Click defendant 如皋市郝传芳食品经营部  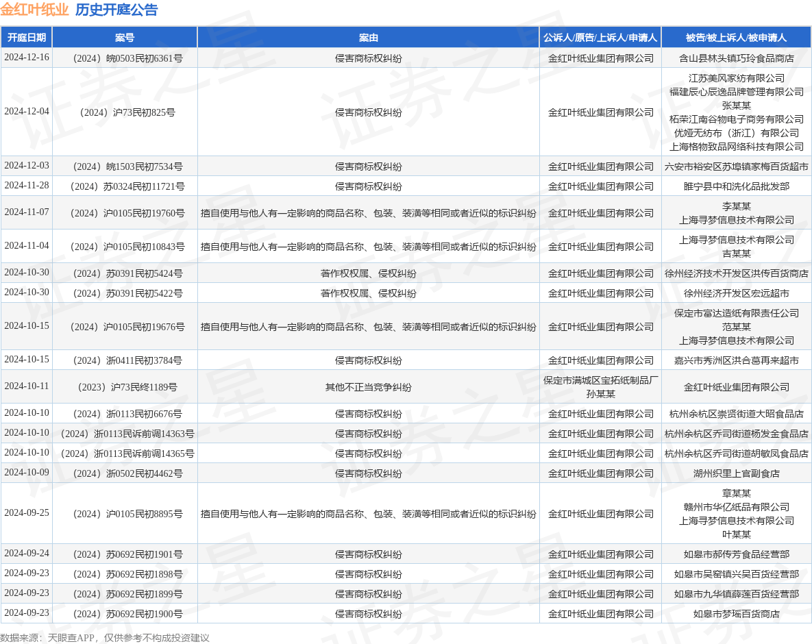(x=737, y=554)
